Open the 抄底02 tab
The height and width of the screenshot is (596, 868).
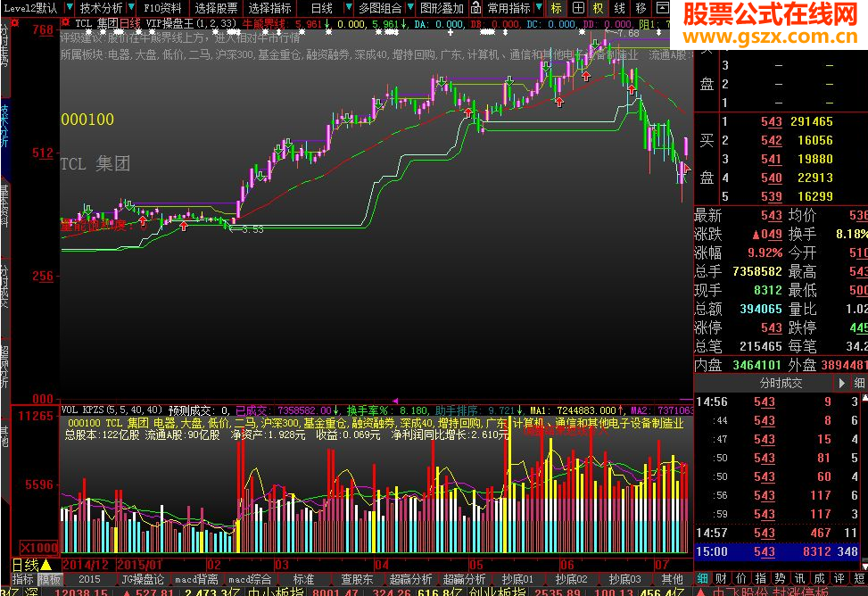point(571,579)
